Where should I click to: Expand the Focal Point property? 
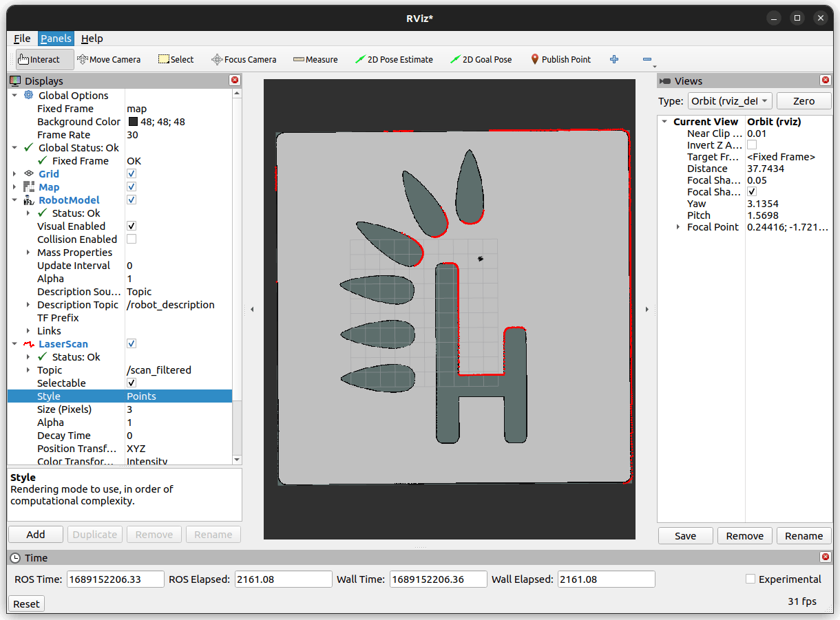(x=678, y=227)
